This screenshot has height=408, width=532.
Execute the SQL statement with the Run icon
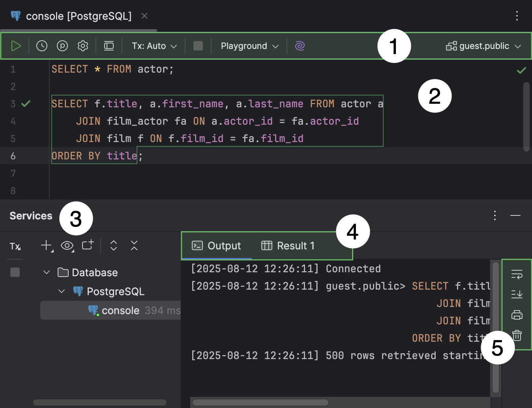(16, 46)
